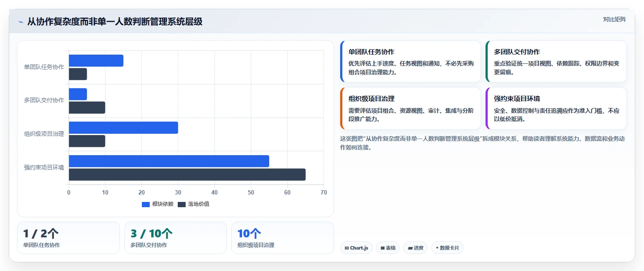Select the blue 多团队交付协作 bar in the chart

point(78,94)
